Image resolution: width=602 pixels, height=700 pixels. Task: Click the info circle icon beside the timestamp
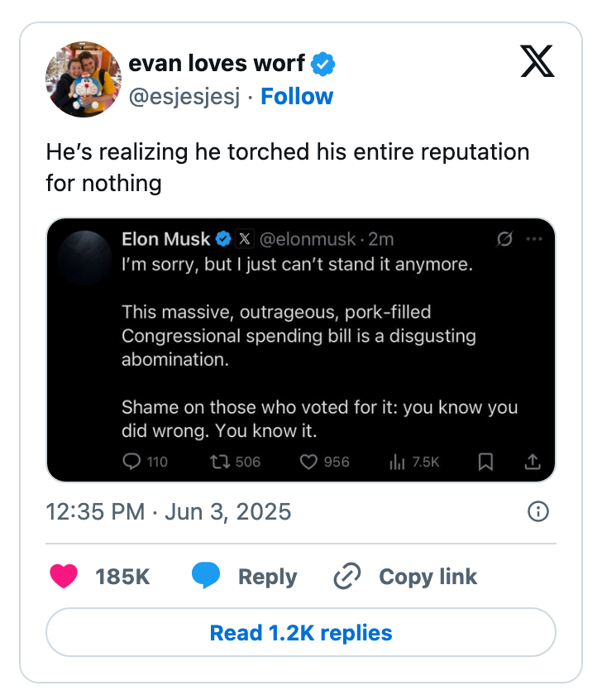tap(537, 512)
